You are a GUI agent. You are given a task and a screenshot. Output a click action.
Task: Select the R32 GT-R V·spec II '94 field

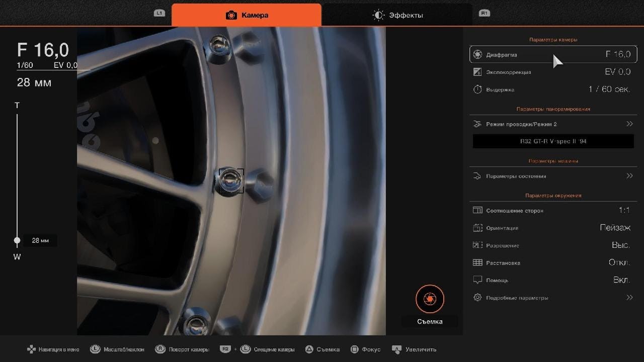553,141
